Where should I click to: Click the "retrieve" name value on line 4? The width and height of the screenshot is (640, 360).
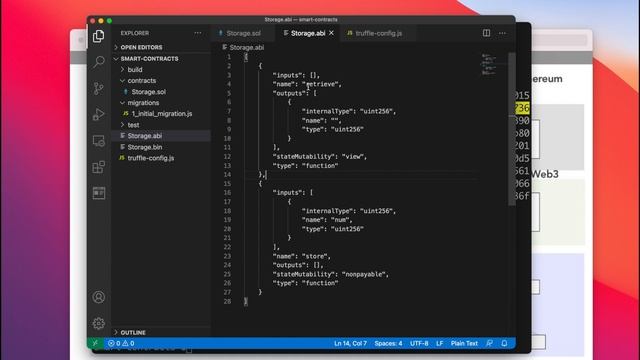[321, 84]
